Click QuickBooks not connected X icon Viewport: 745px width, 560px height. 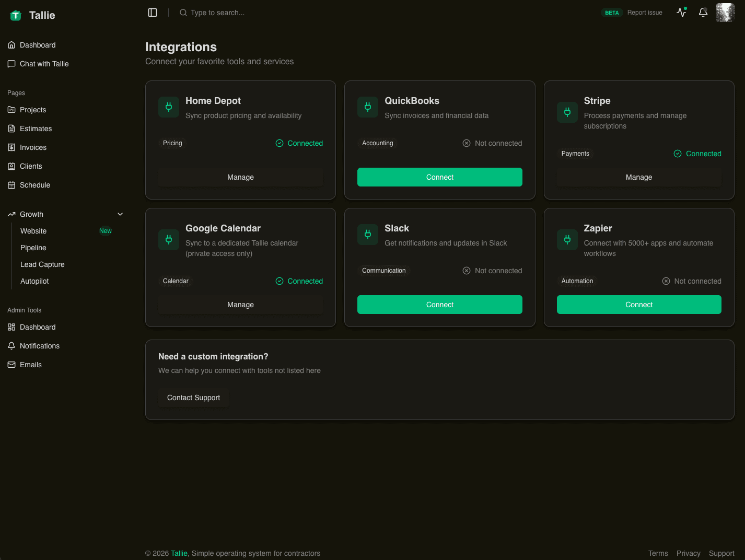click(467, 143)
